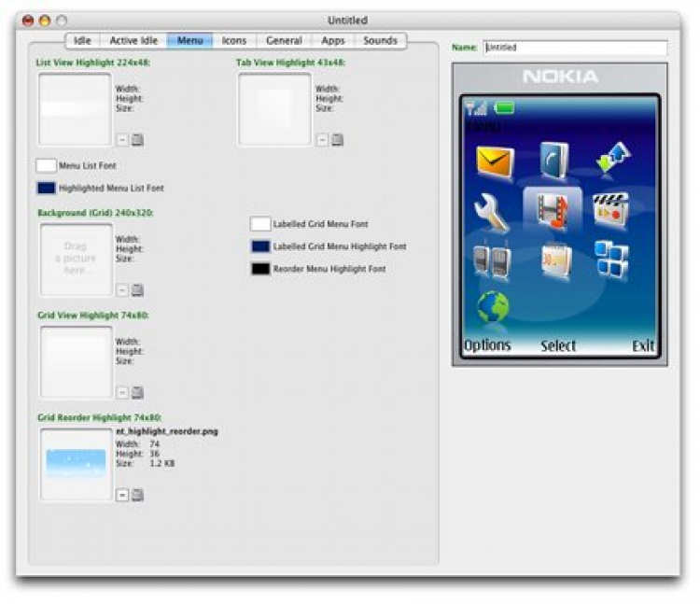Click the highlighted Gallery film icon in preview

(x=553, y=210)
